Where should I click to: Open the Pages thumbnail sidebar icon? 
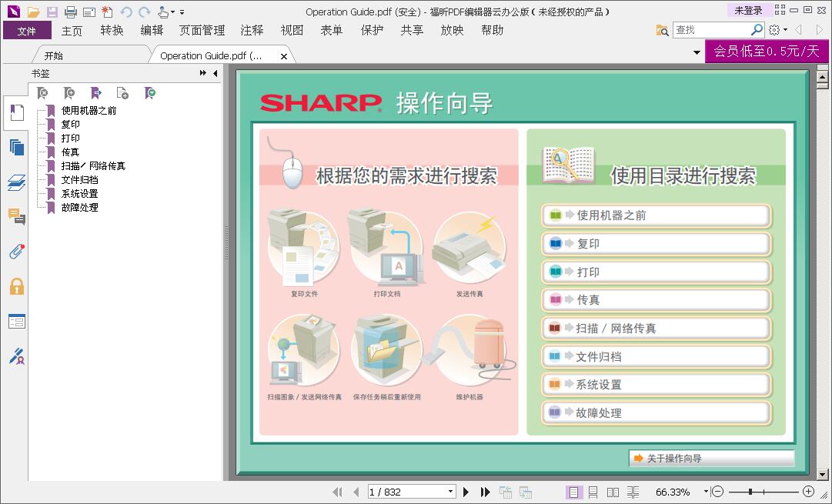click(16, 147)
